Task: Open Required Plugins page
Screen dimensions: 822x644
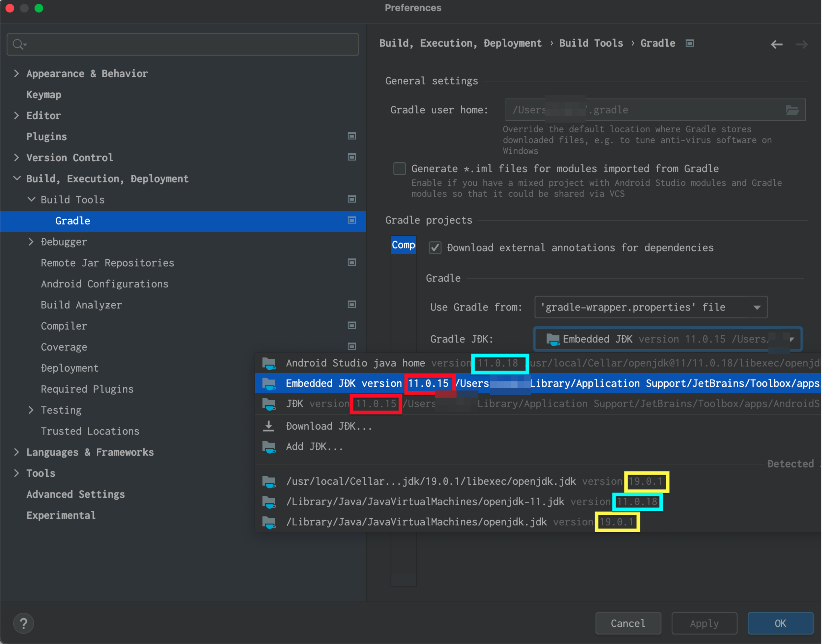Action: pos(87,389)
